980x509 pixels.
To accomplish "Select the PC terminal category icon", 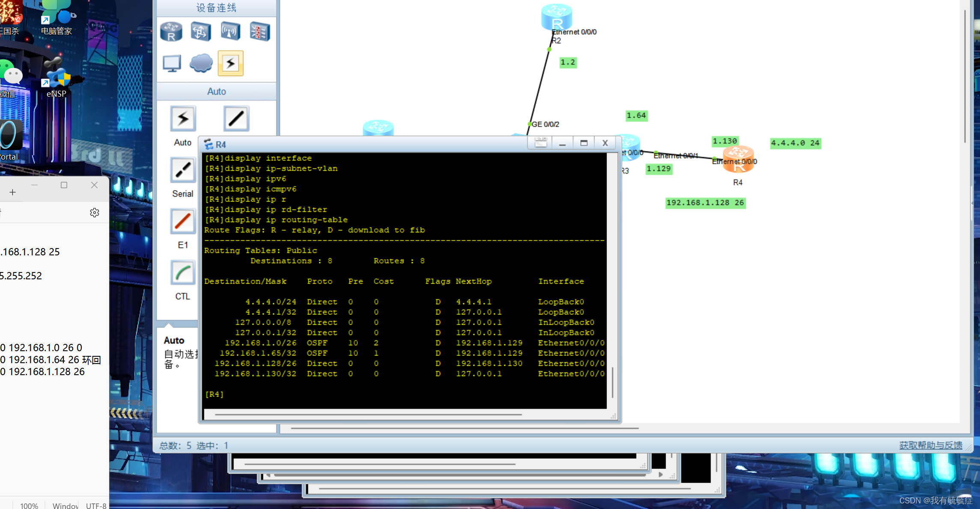I will click(x=172, y=64).
